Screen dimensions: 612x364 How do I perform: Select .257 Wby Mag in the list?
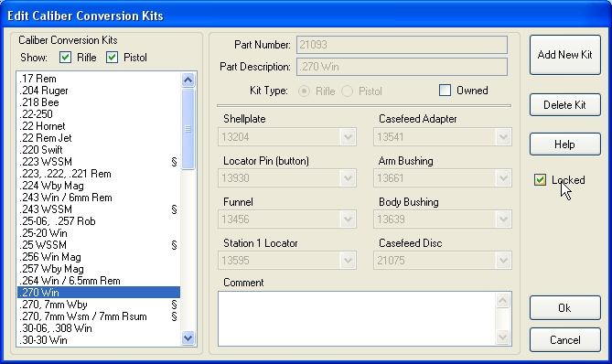coord(99,269)
